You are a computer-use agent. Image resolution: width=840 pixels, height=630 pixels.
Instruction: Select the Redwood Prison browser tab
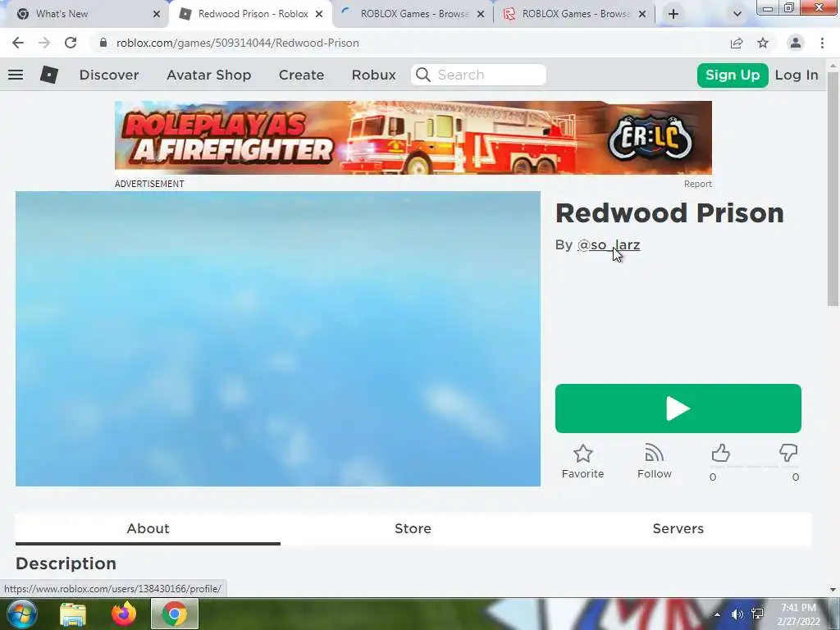click(x=253, y=14)
